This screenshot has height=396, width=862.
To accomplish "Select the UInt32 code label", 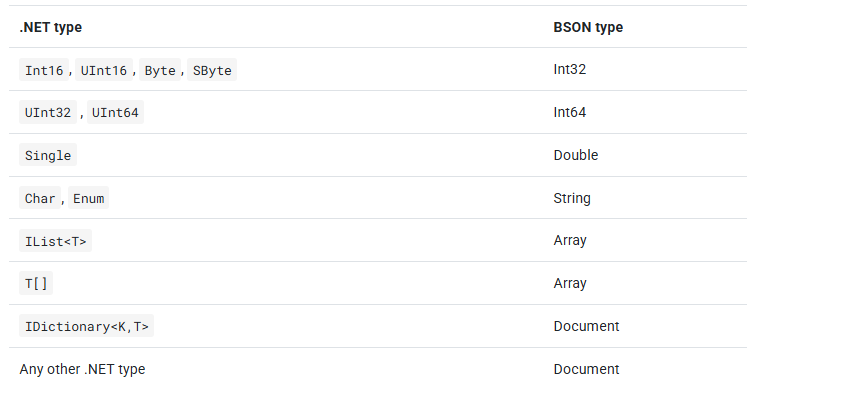I will tap(48, 112).
